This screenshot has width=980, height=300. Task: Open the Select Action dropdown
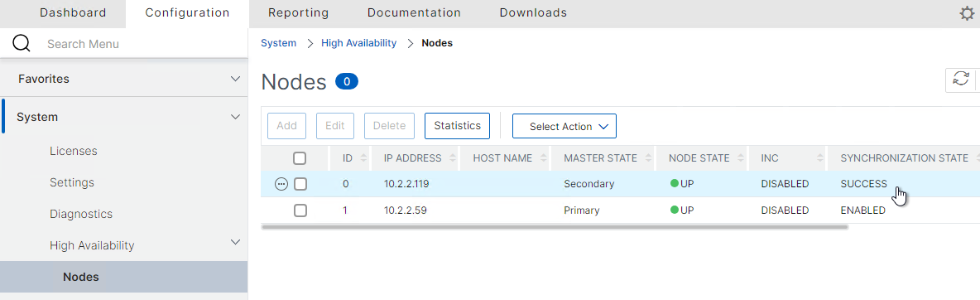click(x=564, y=126)
